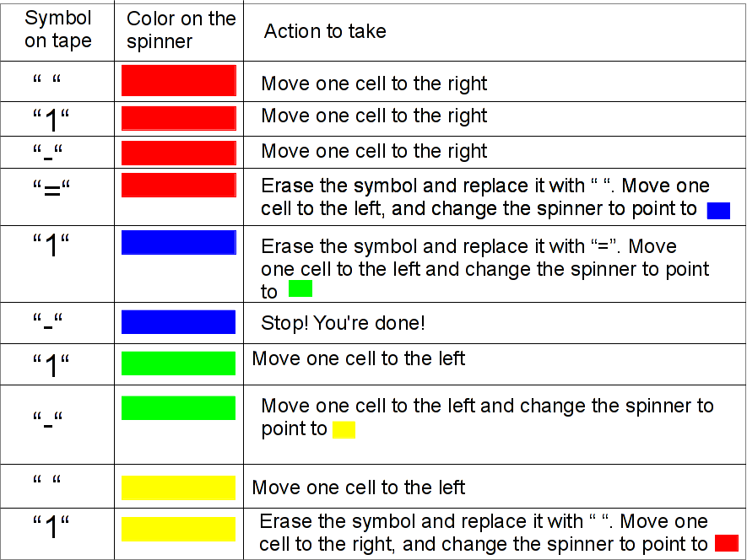Select the "Action to take" header text
747x560 pixels.
pyautogui.click(x=325, y=31)
